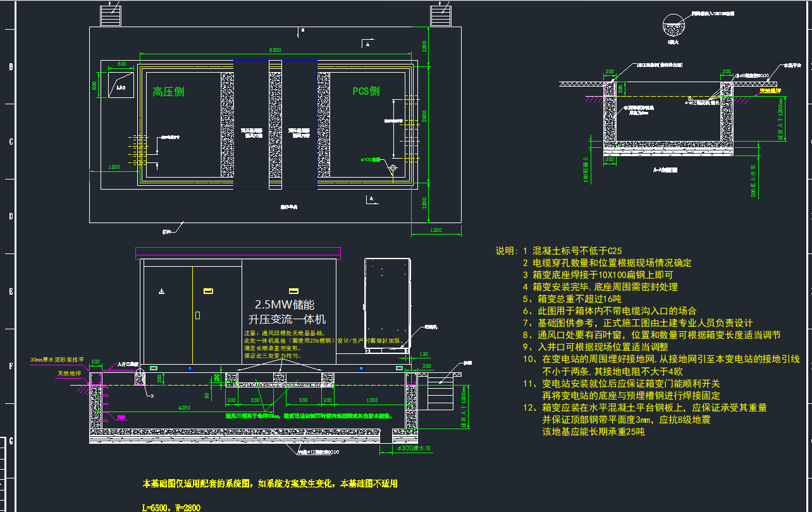Click the green 高压侧 label
The image size is (812, 512).
[x=168, y=92]
